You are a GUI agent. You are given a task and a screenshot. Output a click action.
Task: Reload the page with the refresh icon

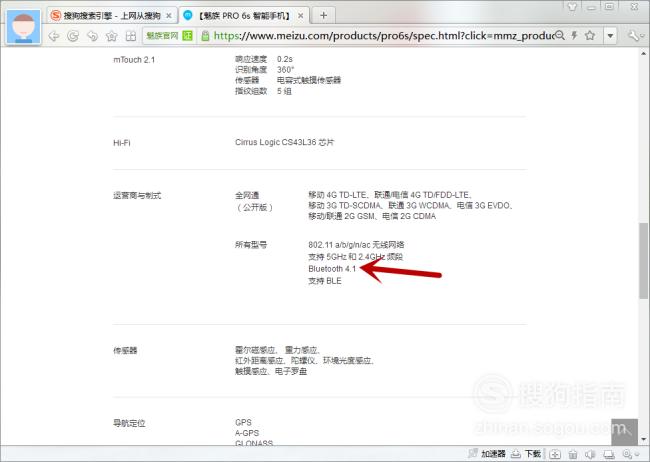click(73, 36)
